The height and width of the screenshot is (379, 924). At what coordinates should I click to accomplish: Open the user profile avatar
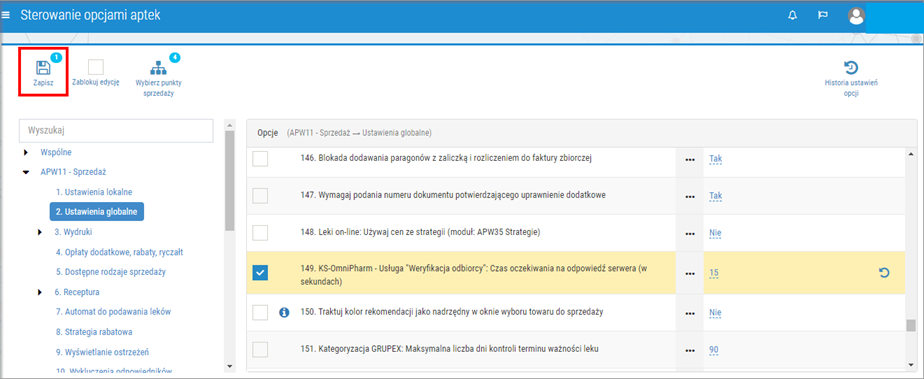pos(856,16)
